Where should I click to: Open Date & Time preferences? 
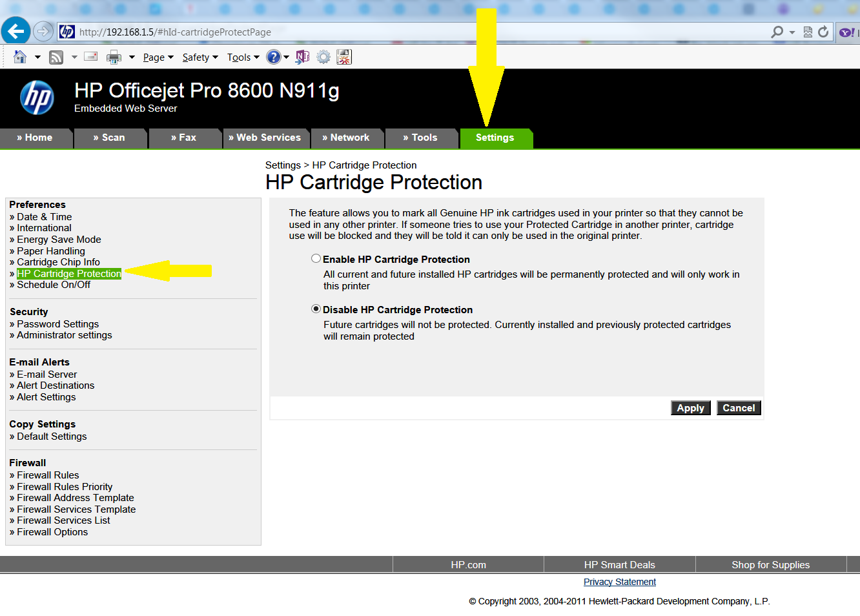pyautogui.click(x=45, y=217)
